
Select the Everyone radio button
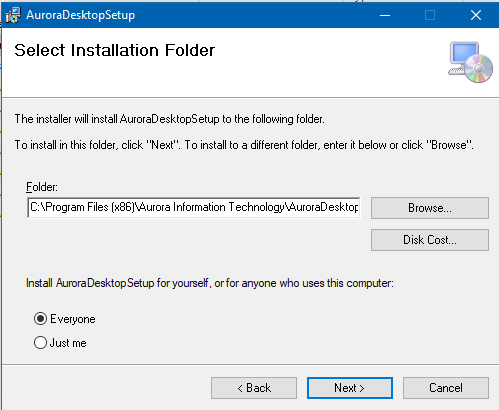point(40,319)
